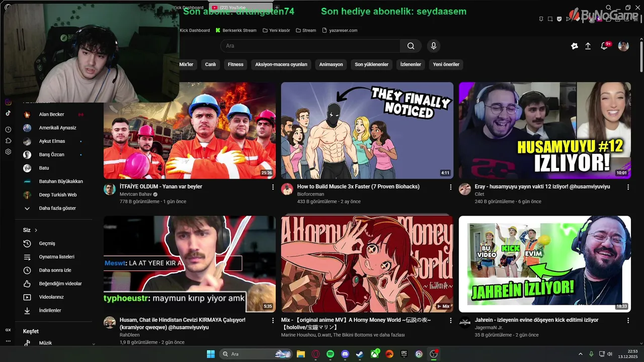644x362 pixels.
Task: Click the YouTube search magnifier button
Action: click(x=411, y=46)
